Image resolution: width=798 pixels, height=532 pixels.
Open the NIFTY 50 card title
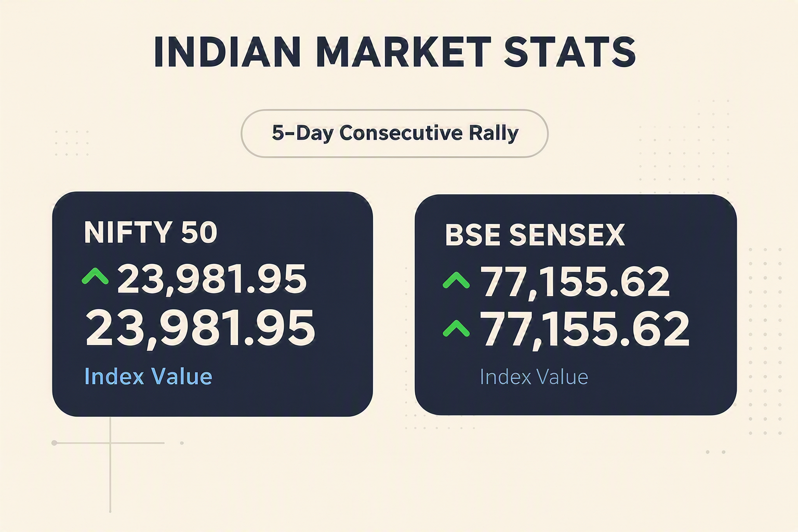point(151,232)
